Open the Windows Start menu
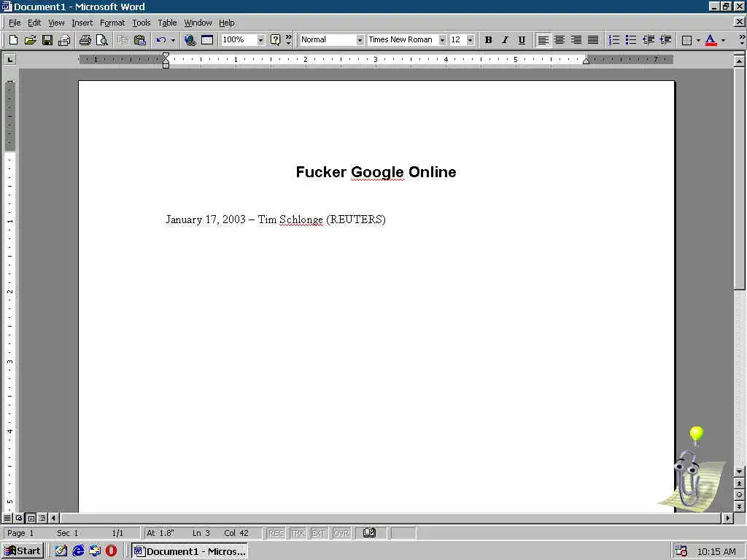 tap(23, 551)
